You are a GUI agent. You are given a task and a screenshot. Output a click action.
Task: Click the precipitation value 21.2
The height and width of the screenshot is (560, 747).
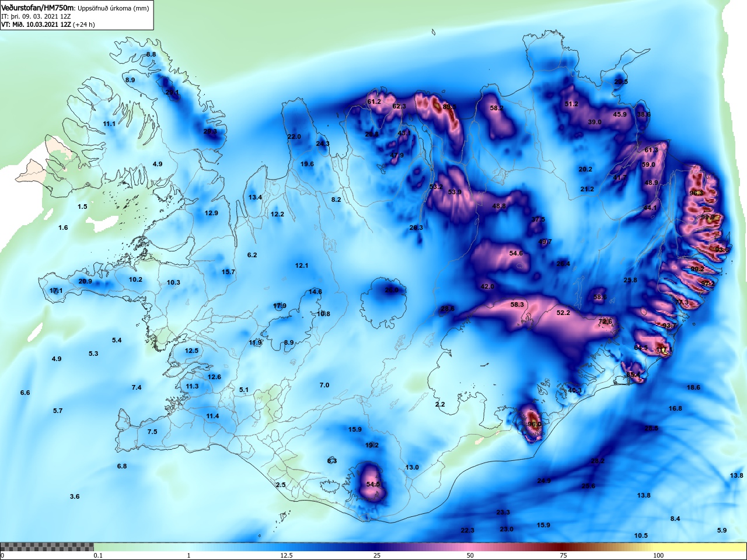click(x=587, y=189)
